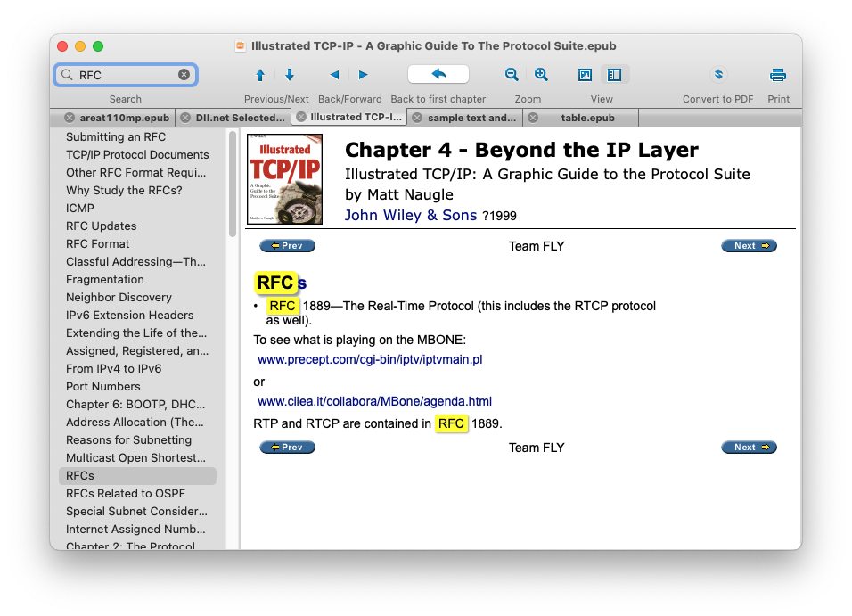The image size is (852, 616).
Task: Close the sample text tab
Action: 416,118
